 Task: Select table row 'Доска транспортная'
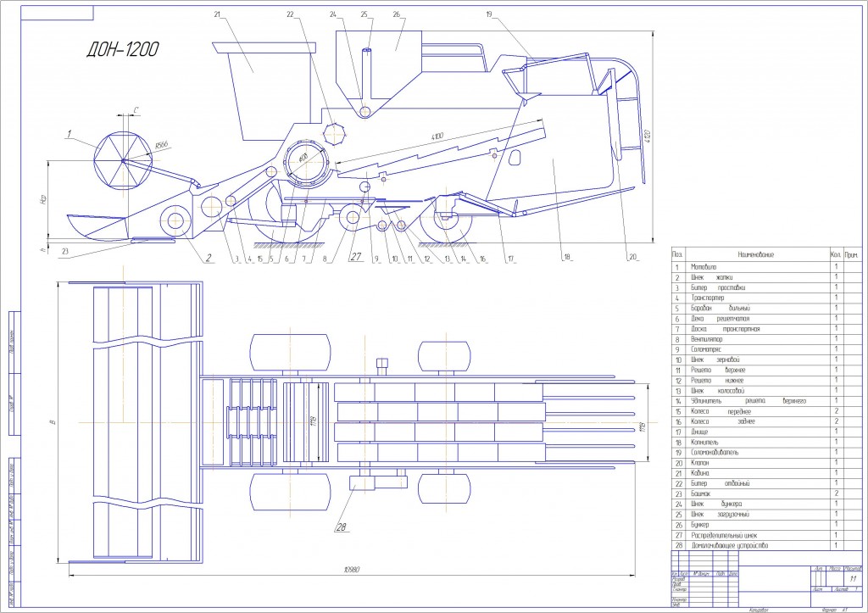coord(766,329)
